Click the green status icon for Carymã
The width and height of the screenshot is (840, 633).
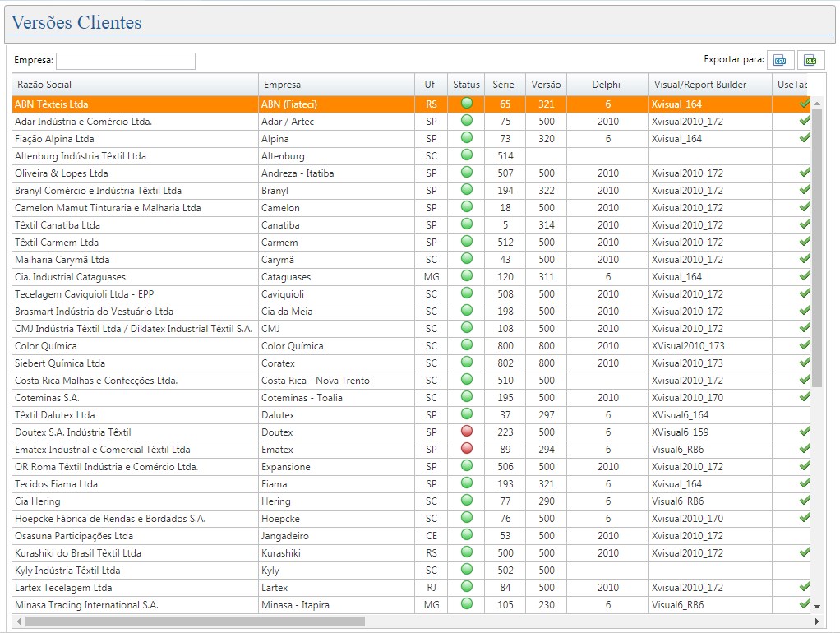pos(467,258)
